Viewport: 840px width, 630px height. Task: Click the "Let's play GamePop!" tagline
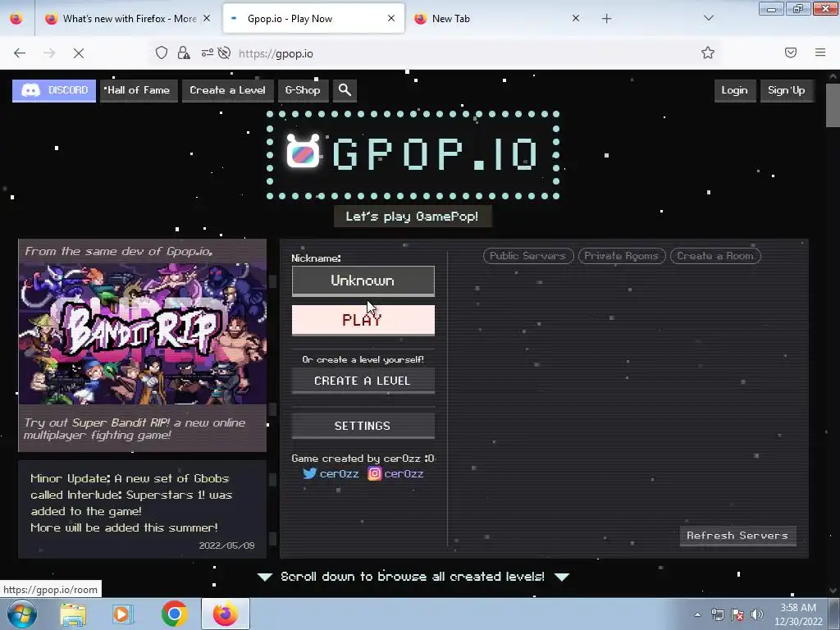412,217
